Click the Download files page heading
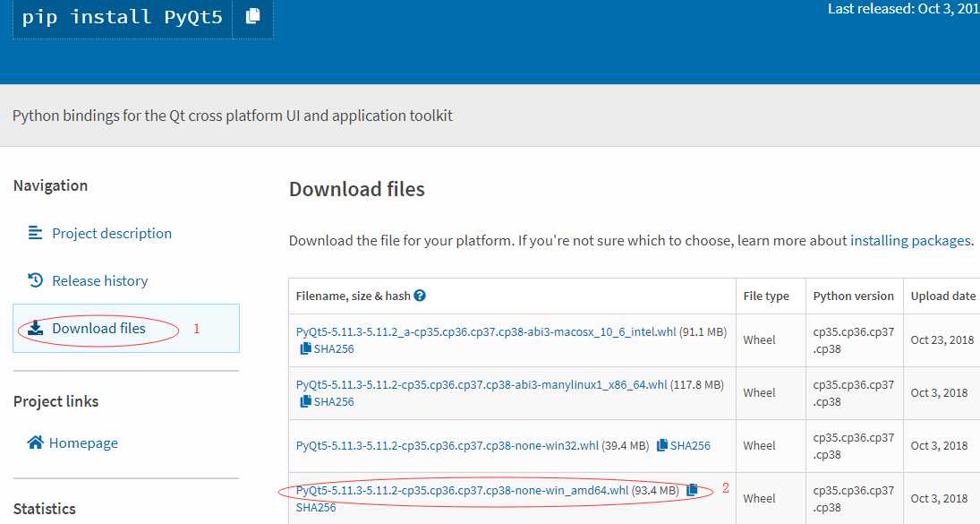 tap(357, 189)
